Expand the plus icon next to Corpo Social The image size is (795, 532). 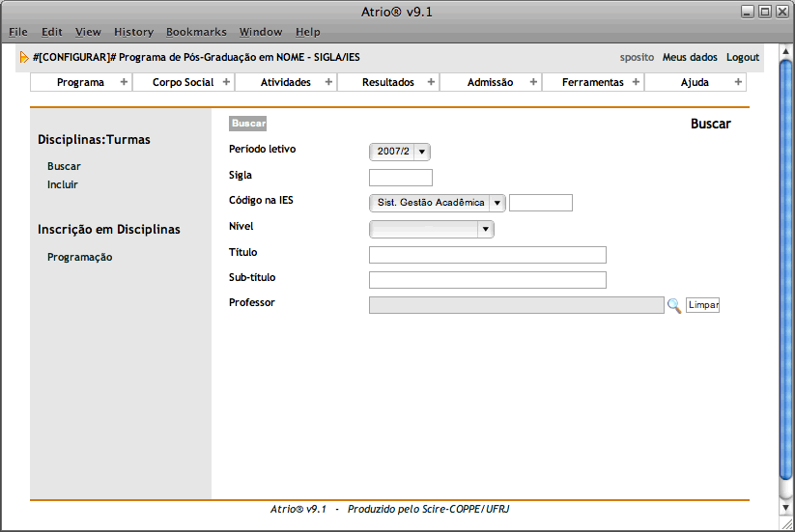pos(226,82)
